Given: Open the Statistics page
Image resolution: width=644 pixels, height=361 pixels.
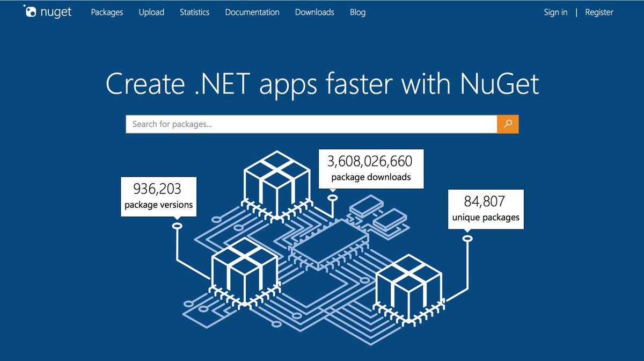Looking at the screenshot, I should (x=195, y=12).
